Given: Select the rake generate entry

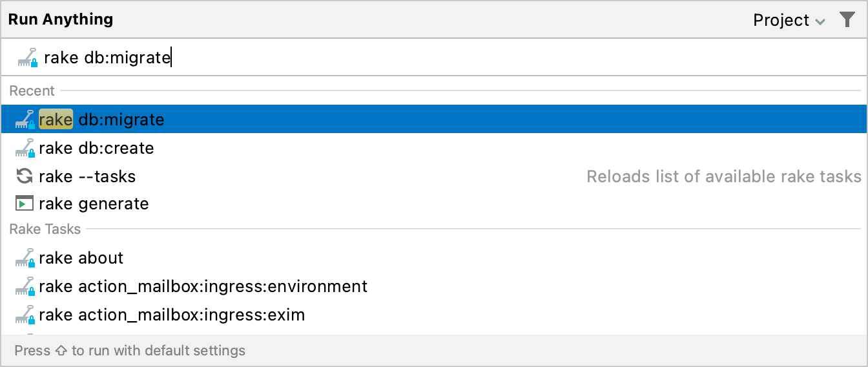Looking at the screenshot, I should (x=94, y=204).
